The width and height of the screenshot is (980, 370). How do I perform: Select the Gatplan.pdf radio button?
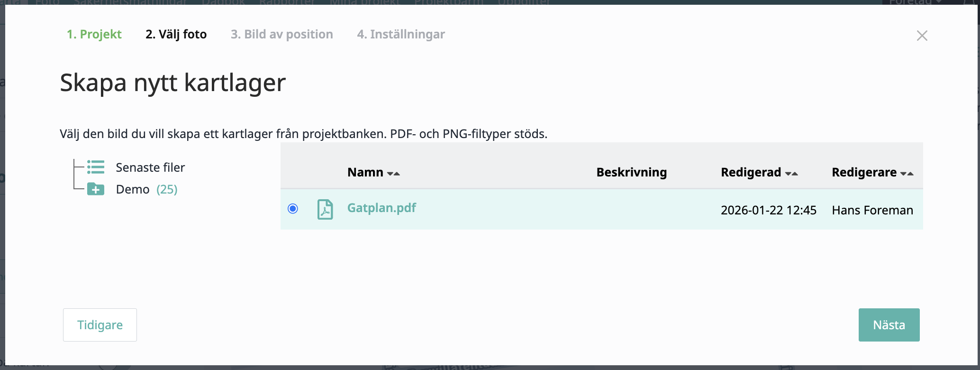tap(293, 209)
